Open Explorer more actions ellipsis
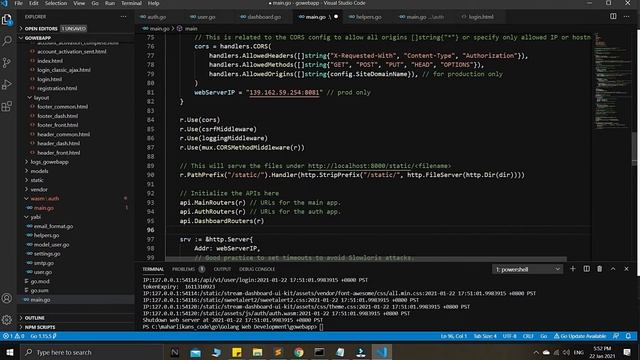The height and width of the screenshot is (360, 640). 123,17
